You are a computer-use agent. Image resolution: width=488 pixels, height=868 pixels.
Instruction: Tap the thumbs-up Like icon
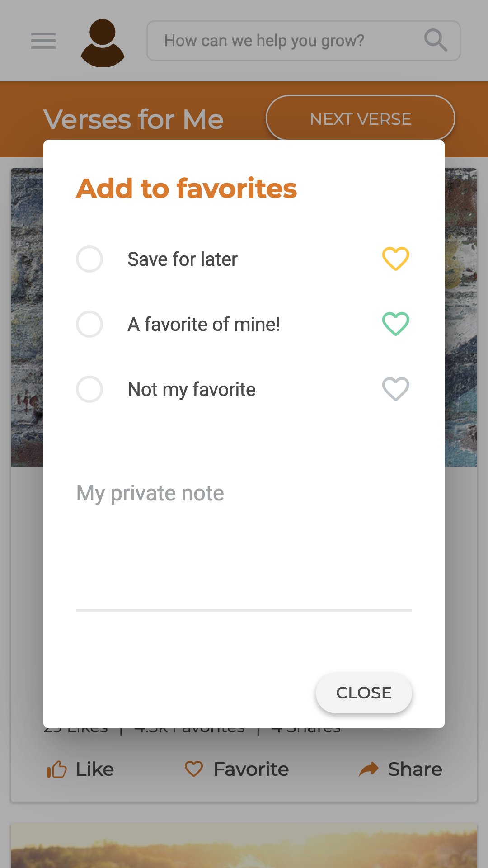57,769
